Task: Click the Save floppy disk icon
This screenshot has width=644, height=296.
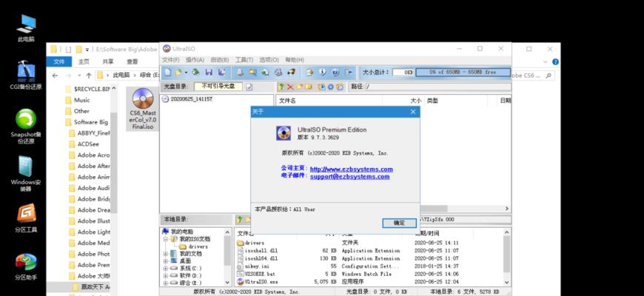Action: 209,73
